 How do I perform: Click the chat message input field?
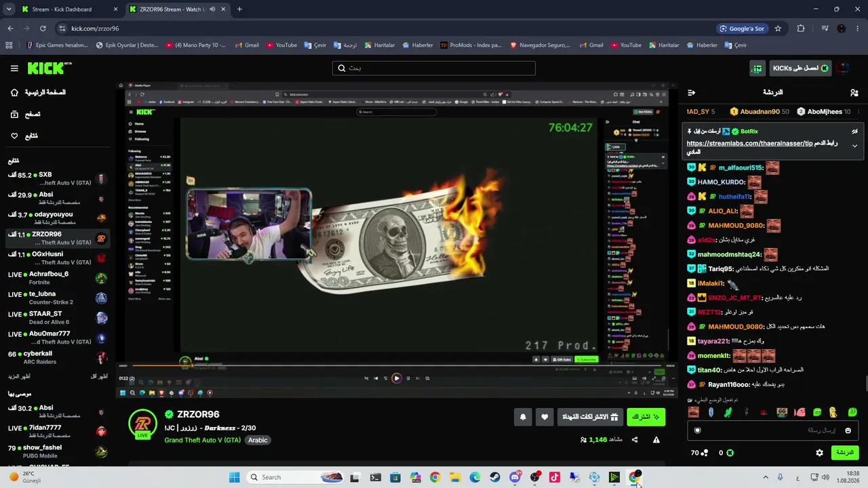pos(773,430)
